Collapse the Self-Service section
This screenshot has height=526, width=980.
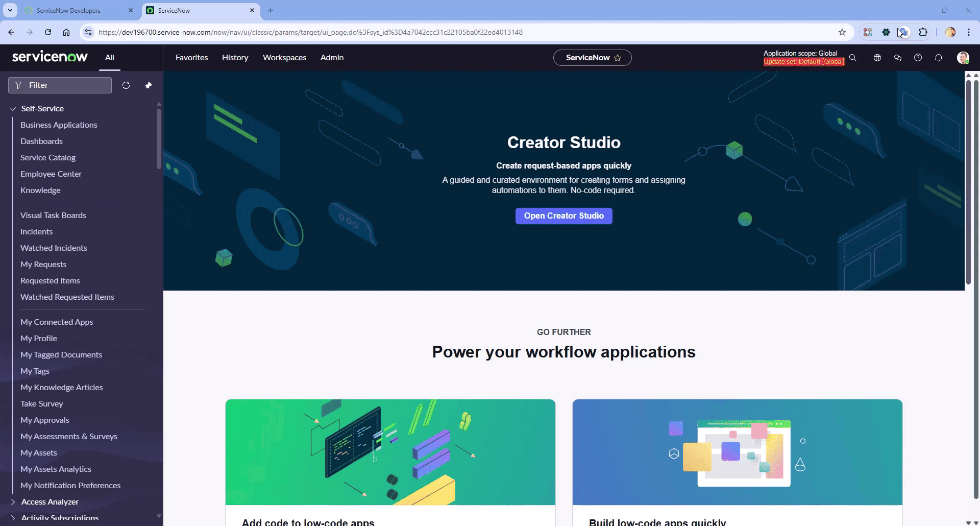point(13,109)
